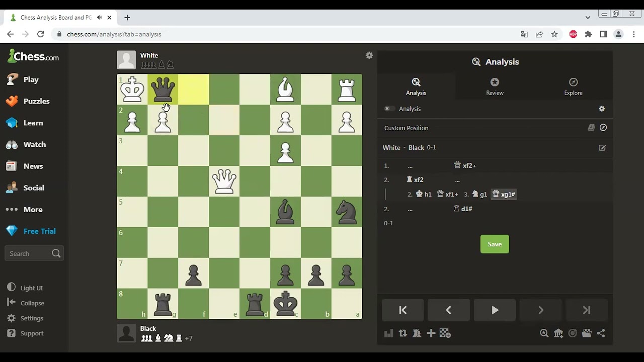Go to previous move
644x362 pixels.
[x=449, y=310]
